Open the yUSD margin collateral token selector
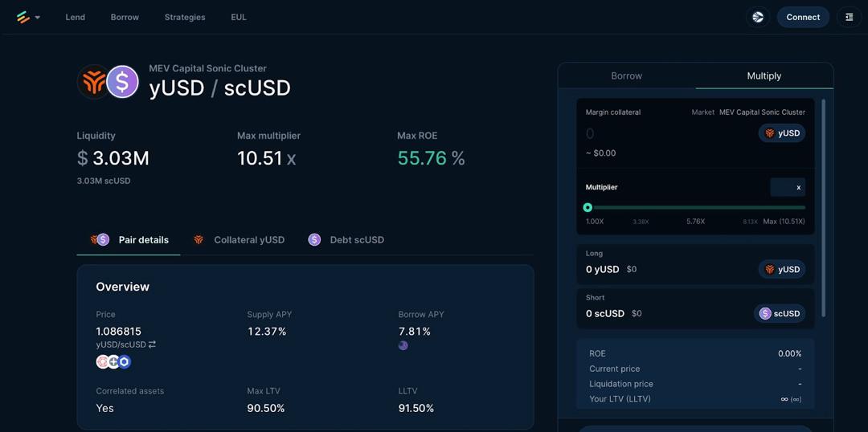Viewport: 868px width, 432px height. 782,133
